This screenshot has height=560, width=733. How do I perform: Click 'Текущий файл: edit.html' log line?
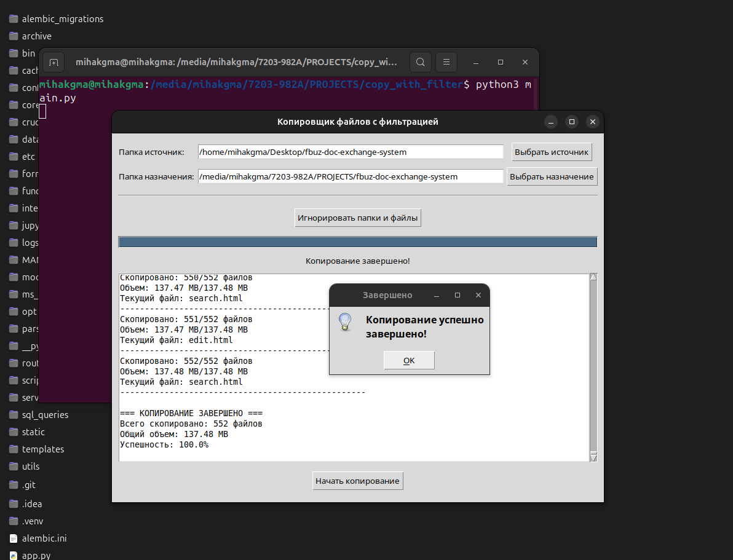coord(176,341)
